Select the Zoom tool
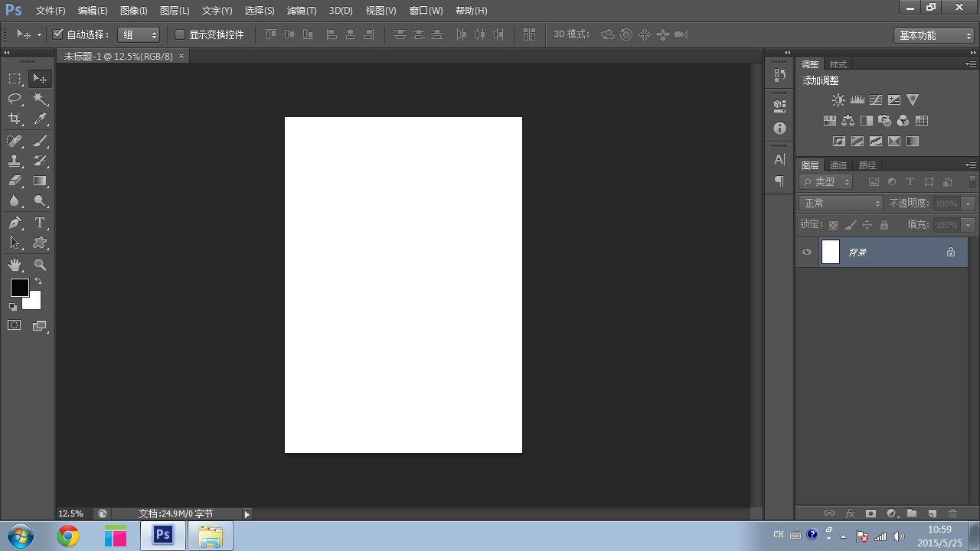 (x=40, y=265)
